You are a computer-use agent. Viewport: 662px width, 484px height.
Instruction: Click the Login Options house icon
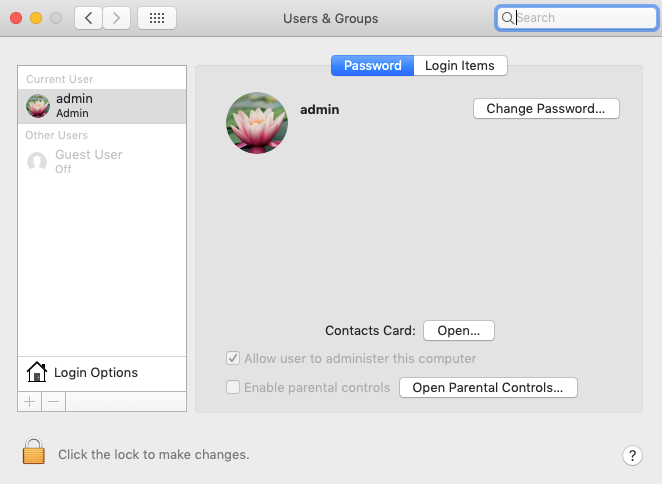point(37,373)
